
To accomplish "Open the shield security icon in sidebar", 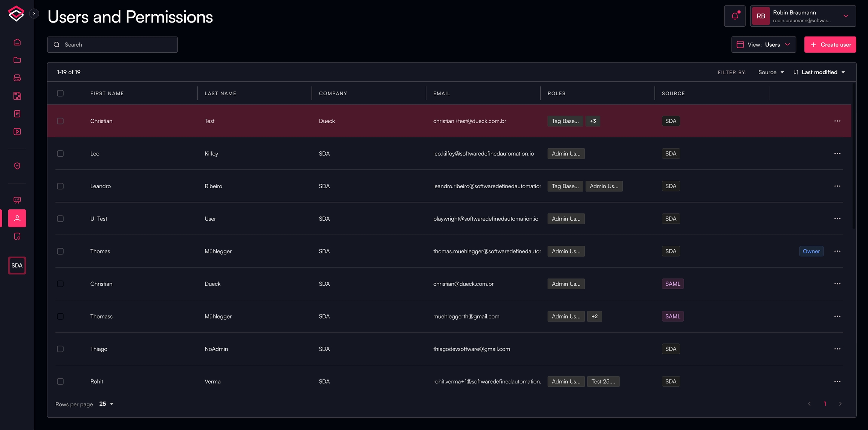I will [x=17, y=166].
